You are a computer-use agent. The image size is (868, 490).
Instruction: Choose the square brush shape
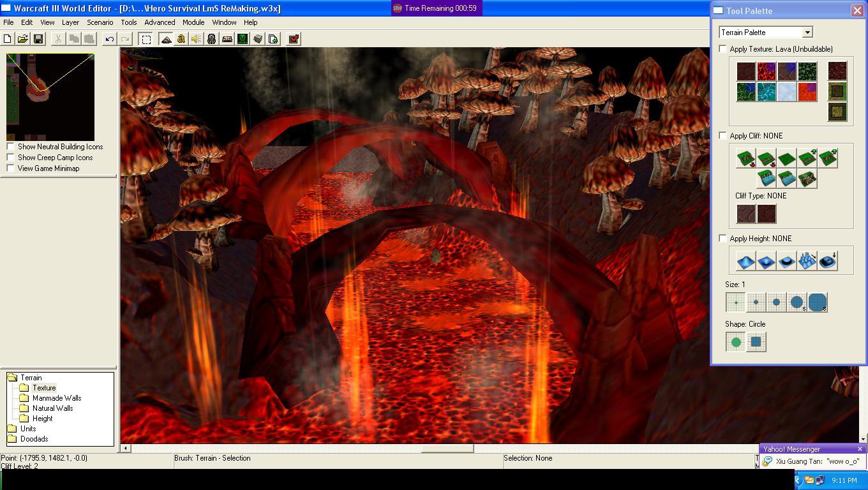point(756,342)
